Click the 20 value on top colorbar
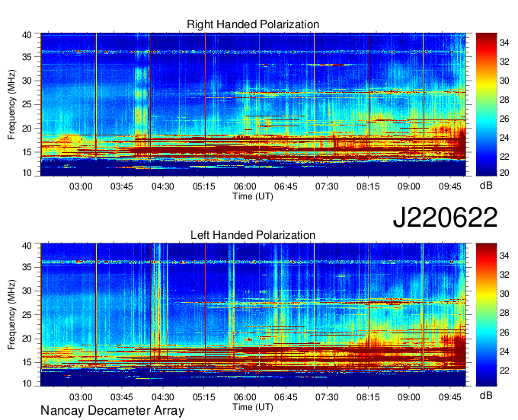Viewport: 518px width, 420px height. point(504,172)
